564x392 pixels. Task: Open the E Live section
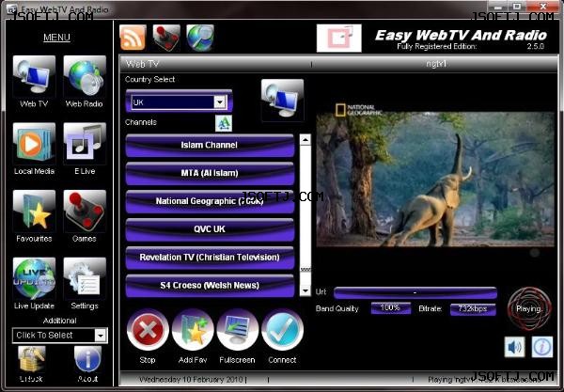85,143
